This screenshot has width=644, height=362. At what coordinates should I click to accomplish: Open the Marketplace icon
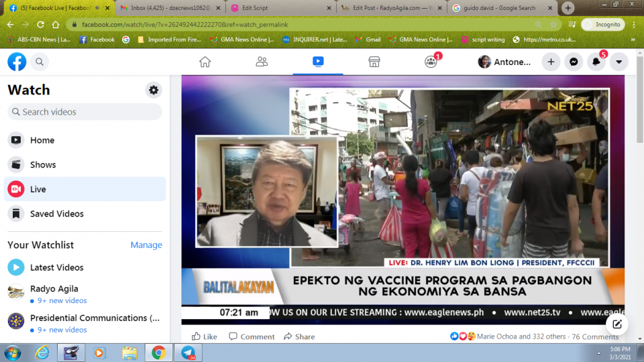pyautogui.click(x=374, y=62)
